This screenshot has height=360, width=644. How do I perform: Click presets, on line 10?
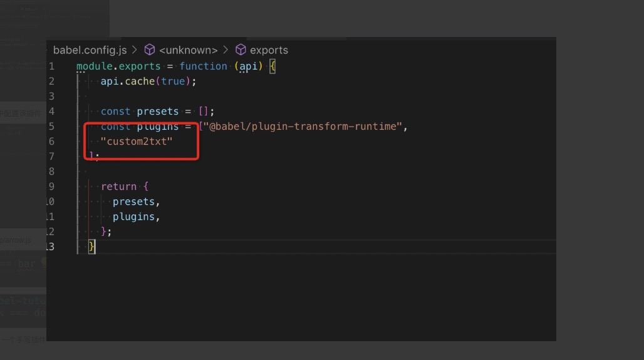137,202
